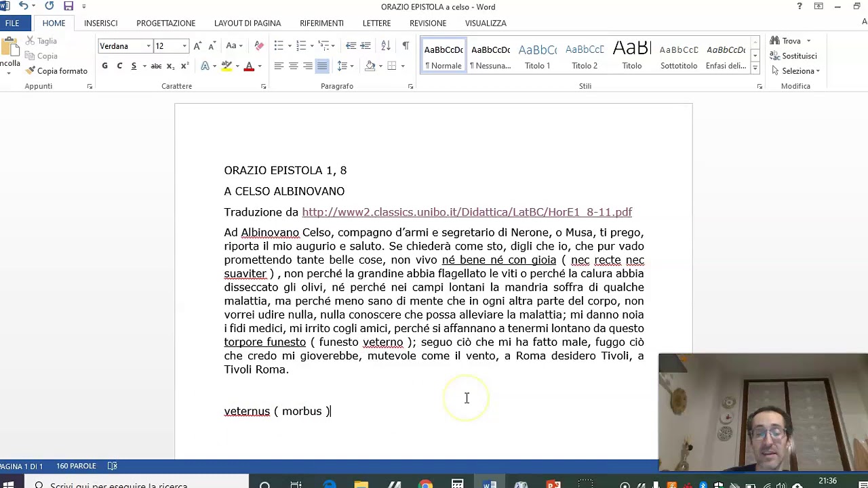
Task: Expand the highlight color arrow
Action: click(237, 66)
